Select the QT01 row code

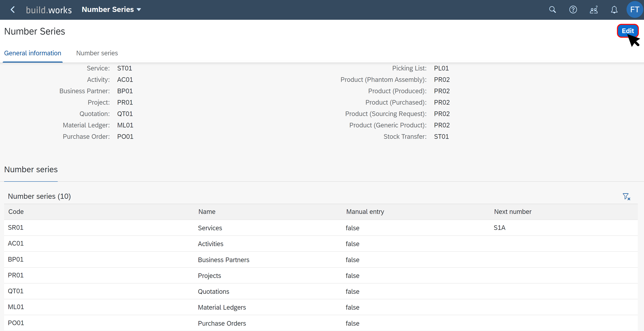click(15, 291)
